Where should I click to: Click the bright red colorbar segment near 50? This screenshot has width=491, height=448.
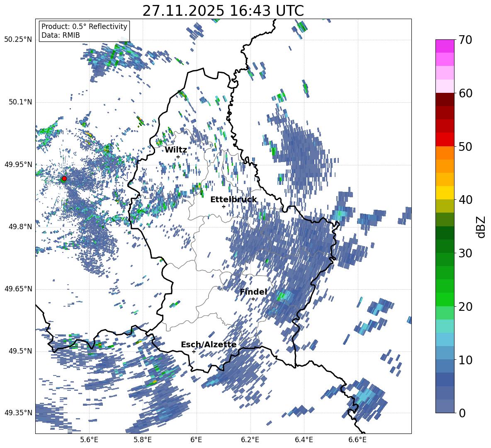tap(445, 140)
